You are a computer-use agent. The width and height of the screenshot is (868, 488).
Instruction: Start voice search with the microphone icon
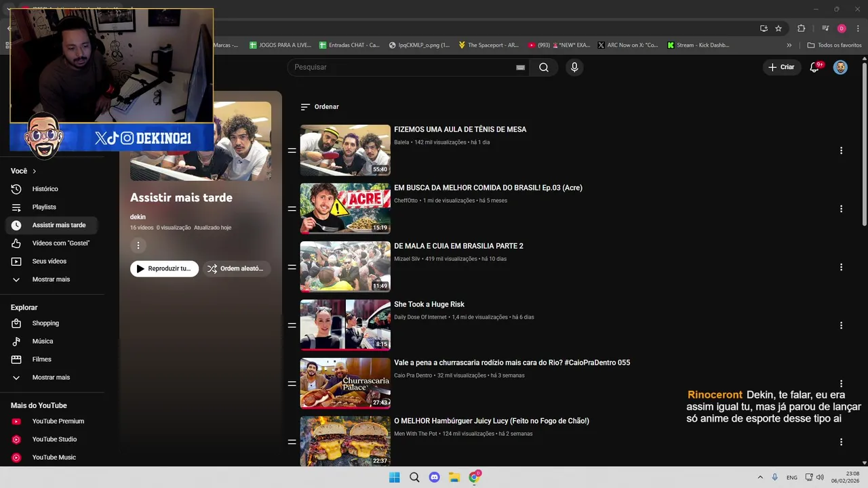pos(574,67)
